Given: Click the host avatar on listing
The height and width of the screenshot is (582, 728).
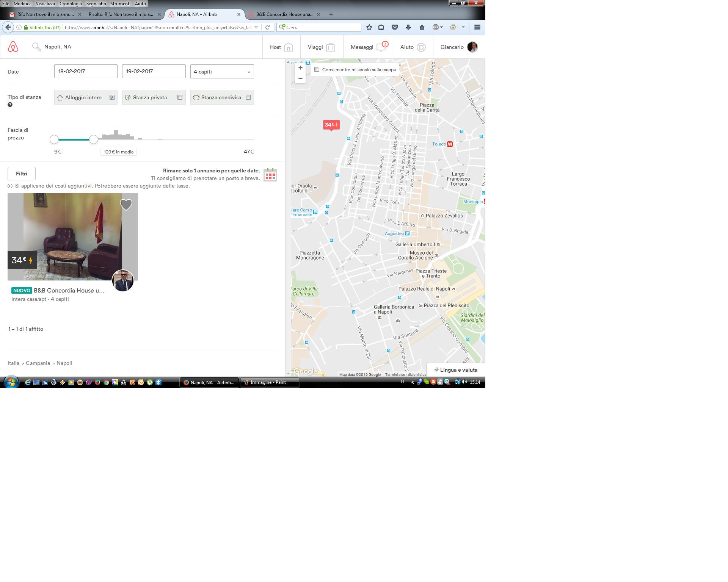Looking at the screenshot, I should point(123,281).
